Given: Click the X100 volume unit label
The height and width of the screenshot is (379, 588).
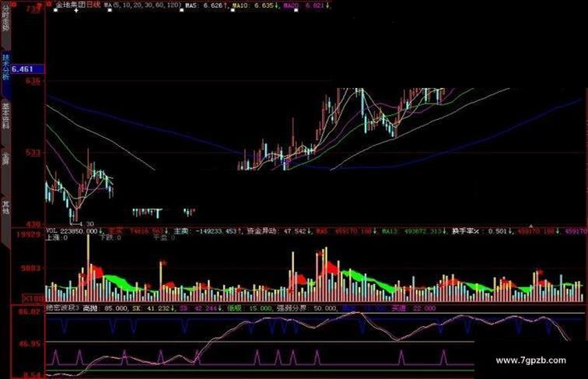Looking at the screenshot, I should 33,298.
